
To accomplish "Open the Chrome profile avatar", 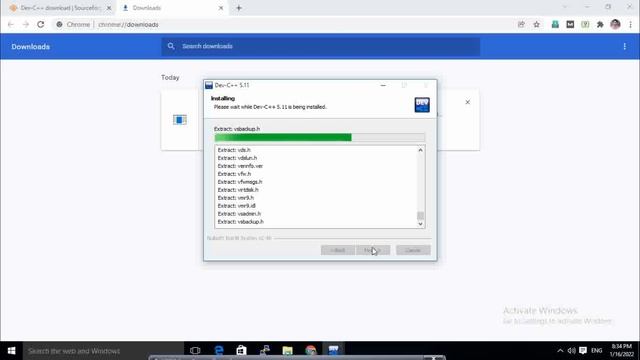I will click(615, 24).
